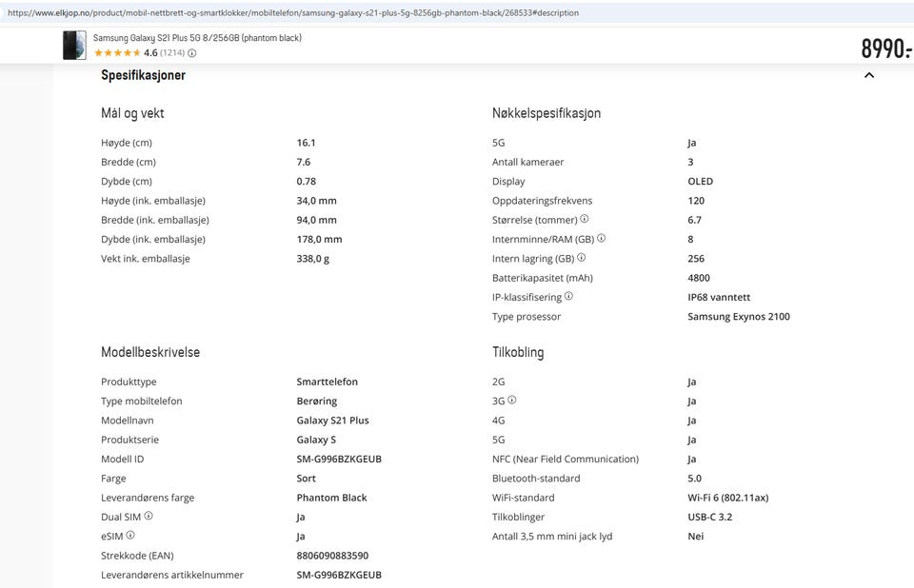This screenshot has width=914, height=588.
Task: Click the Intern lagring value 256
Action: click(696, 258)
